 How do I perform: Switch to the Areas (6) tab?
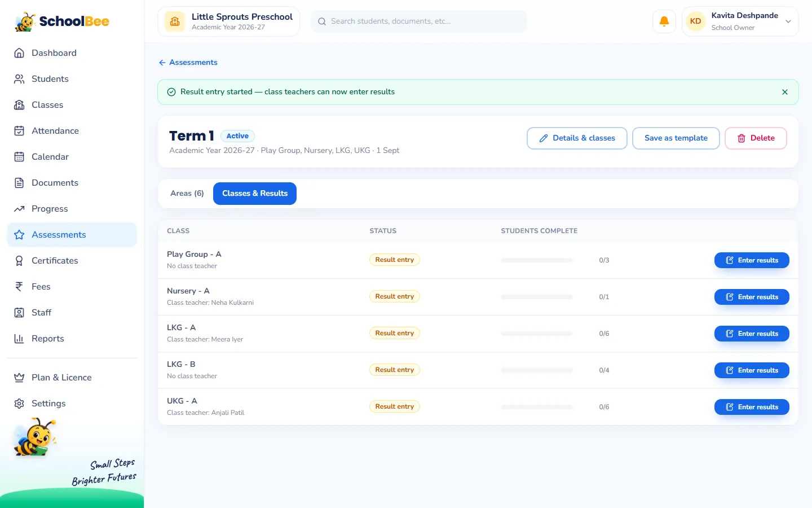point(187,194)
